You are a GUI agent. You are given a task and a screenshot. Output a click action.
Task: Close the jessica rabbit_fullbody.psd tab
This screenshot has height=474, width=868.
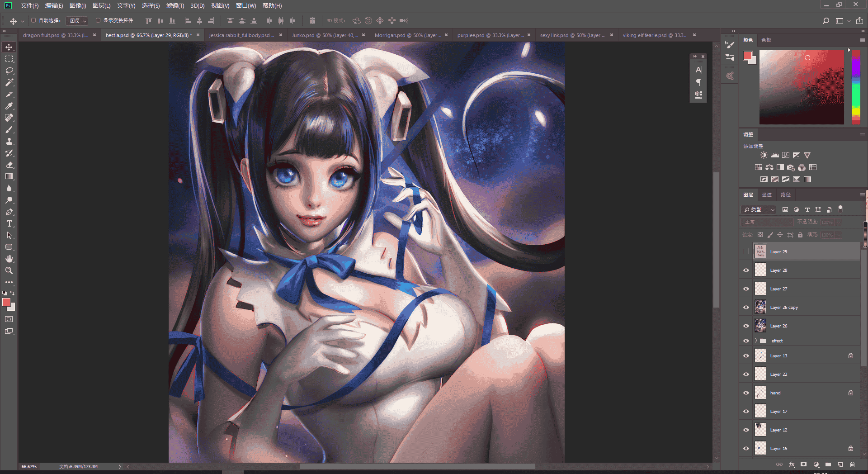(281, 35)
